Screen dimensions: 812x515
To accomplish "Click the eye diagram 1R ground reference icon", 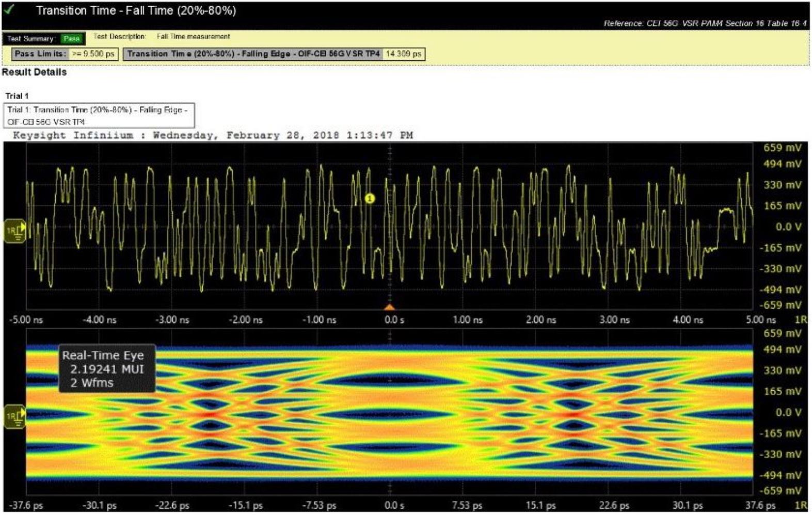I will click(x=15, y=416).
